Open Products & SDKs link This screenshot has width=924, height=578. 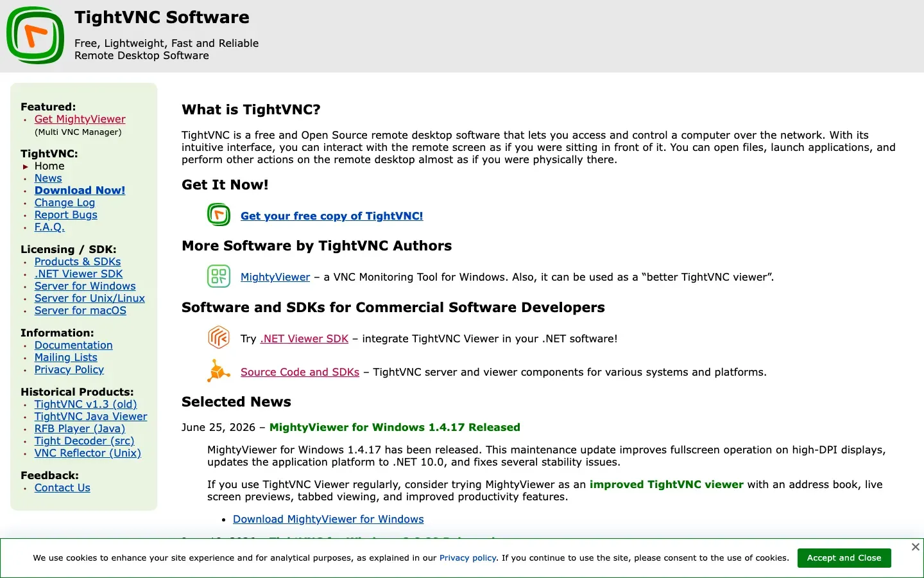point(78,261)
